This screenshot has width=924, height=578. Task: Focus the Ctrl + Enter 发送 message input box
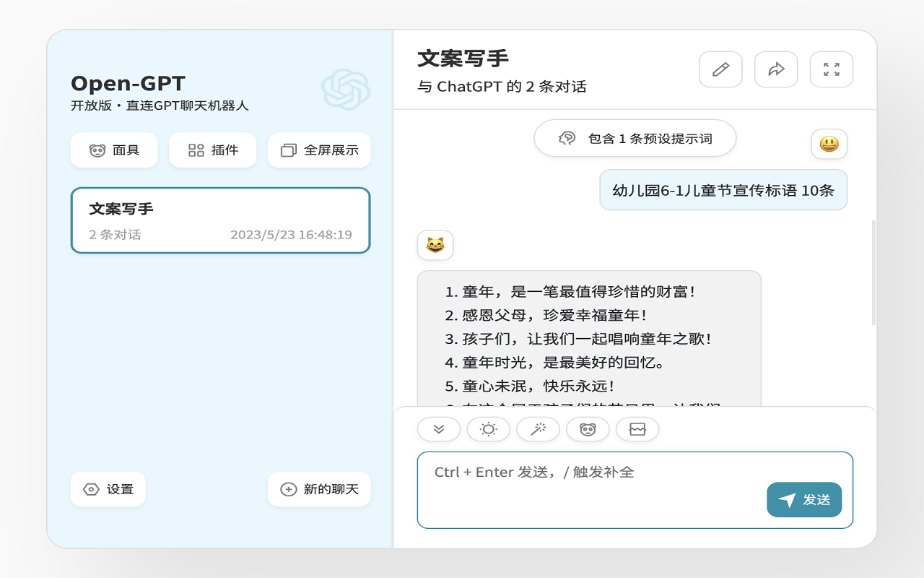pos(635,490)
